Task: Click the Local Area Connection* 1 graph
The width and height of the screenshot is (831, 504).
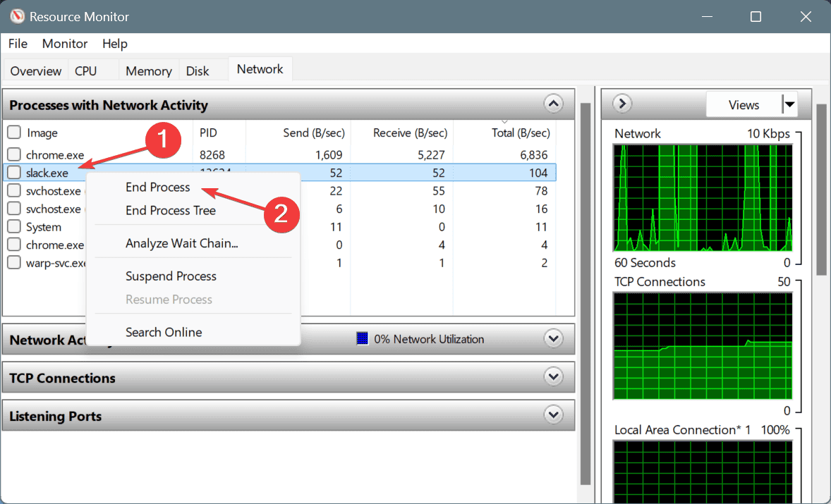Action: click(x=703, y=471)
